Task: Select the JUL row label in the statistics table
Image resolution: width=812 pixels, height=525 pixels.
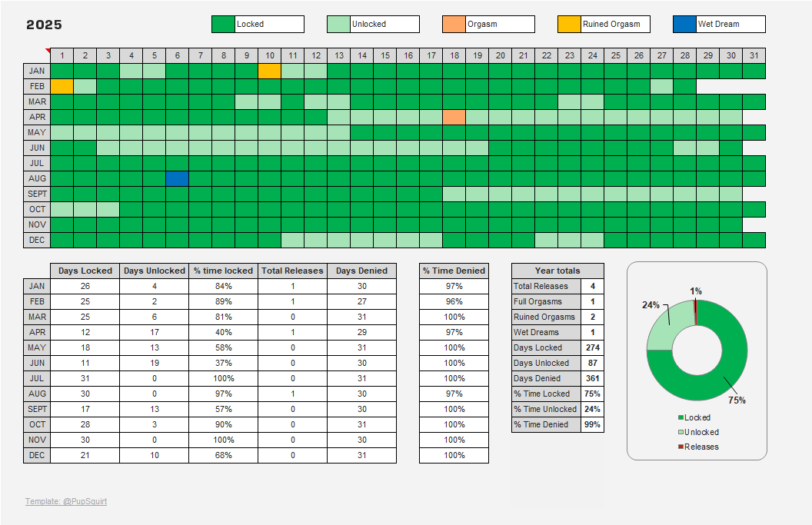Action: (37, 378)
